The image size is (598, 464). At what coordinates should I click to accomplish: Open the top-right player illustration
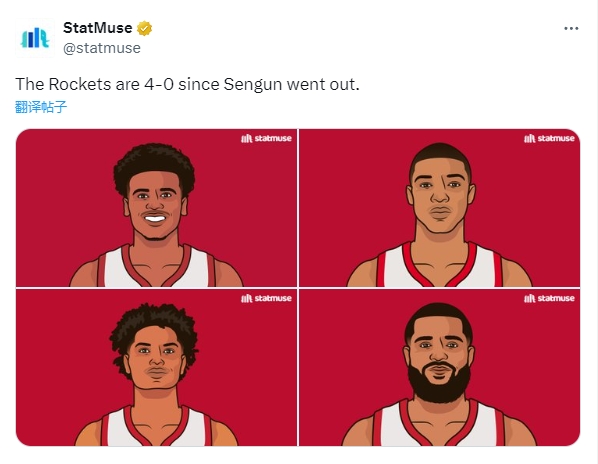pyautogui.click(x=439, y=208)
